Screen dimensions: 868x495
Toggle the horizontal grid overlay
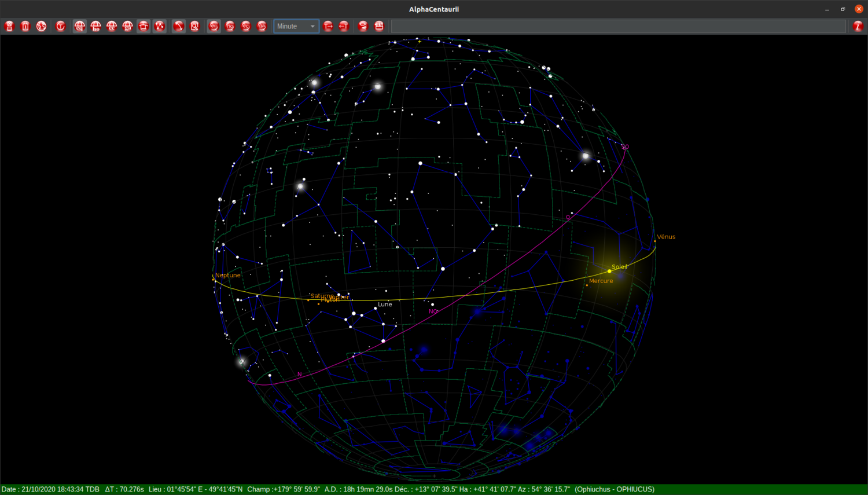tap(230, 26)
